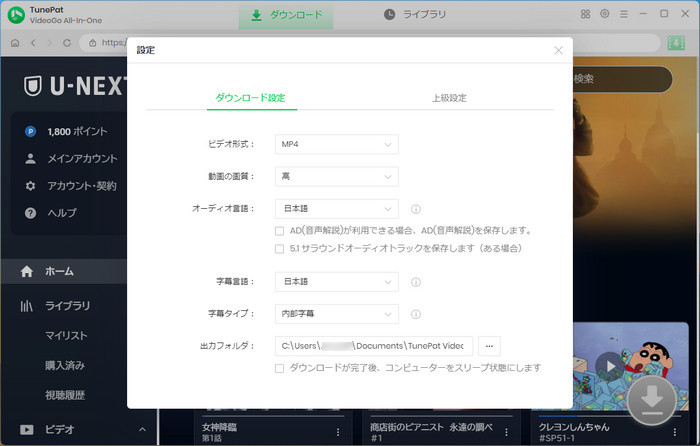Click the 検索 search box
700x446 pixels.
coord(622,79)
